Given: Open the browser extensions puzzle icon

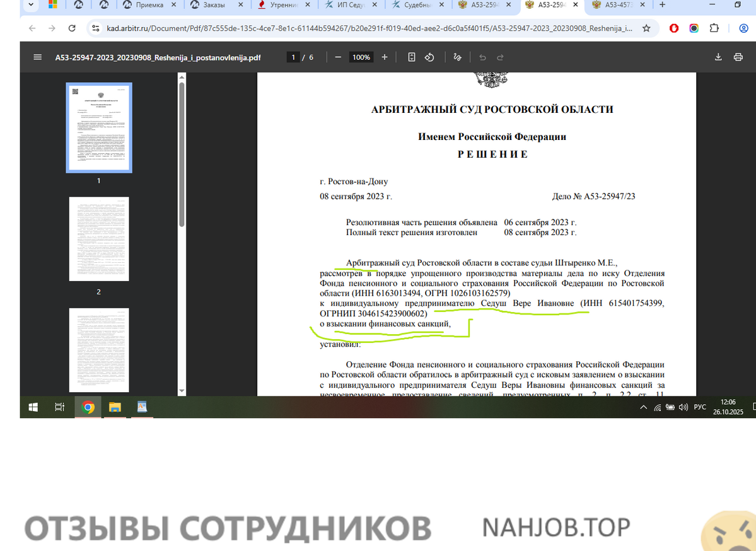Looking at the screenshot, I should tap(714, 28).
